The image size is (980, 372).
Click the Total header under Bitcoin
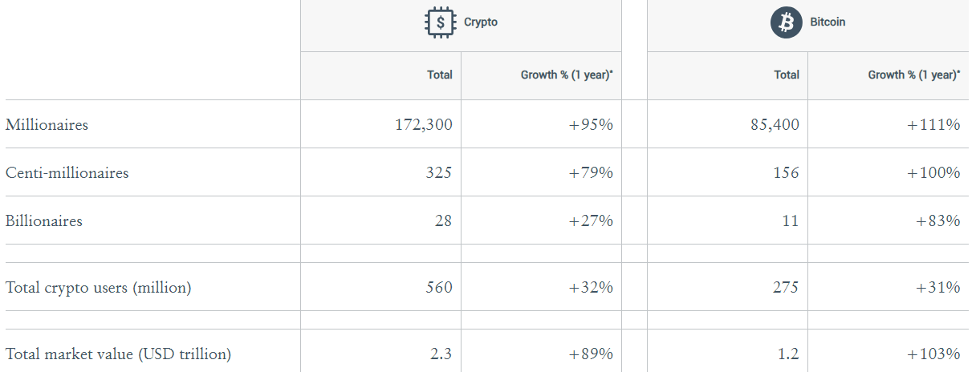(x=787, y=75)
